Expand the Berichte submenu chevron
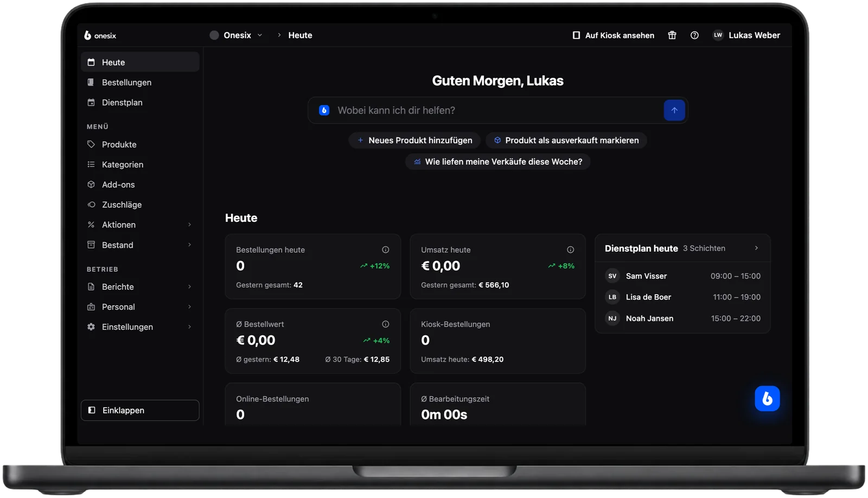The width and height of the screenshot is (868, 498). (x=189, y=286)
